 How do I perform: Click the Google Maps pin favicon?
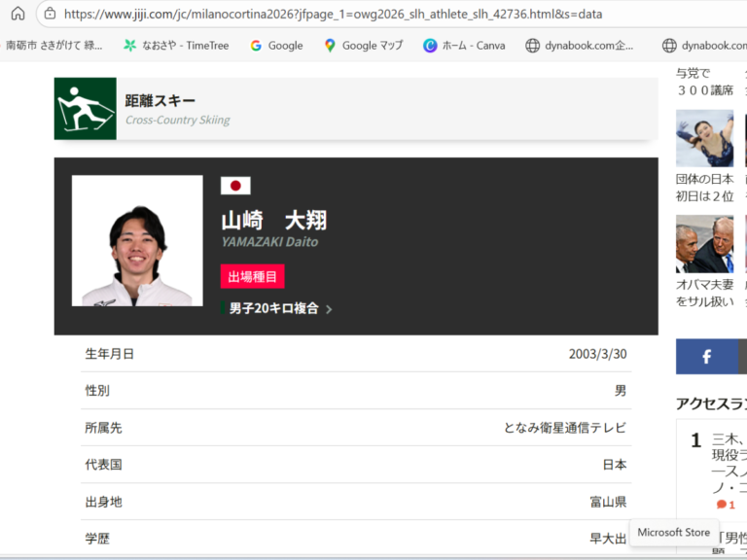click(330, 46)
